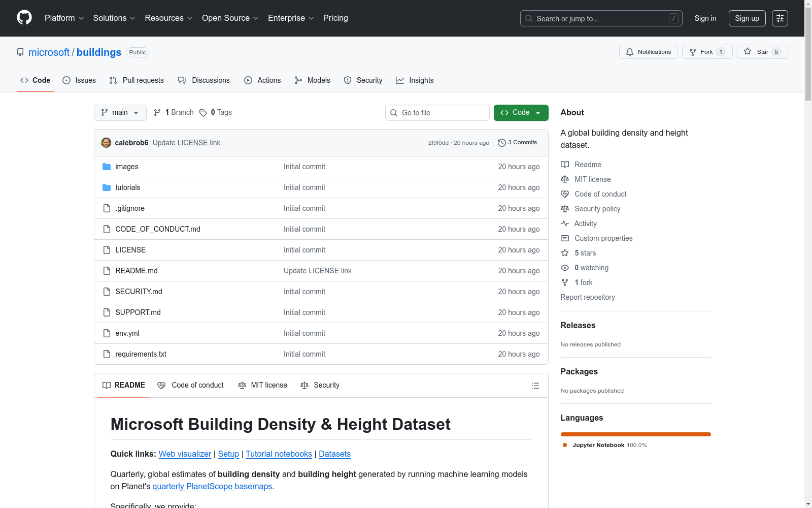Screen dimensions: 812x508
Task: Star the buildings repository
Action: (x=762, y=52)
